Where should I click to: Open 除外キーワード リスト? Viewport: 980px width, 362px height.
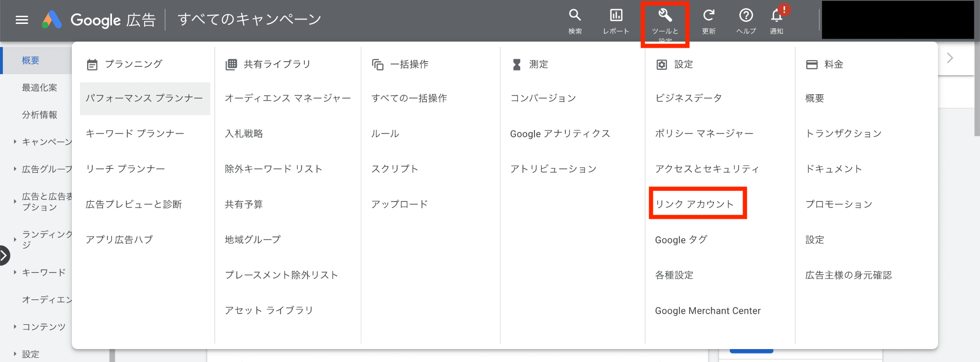pyautogui.click(x=274, y=169)
